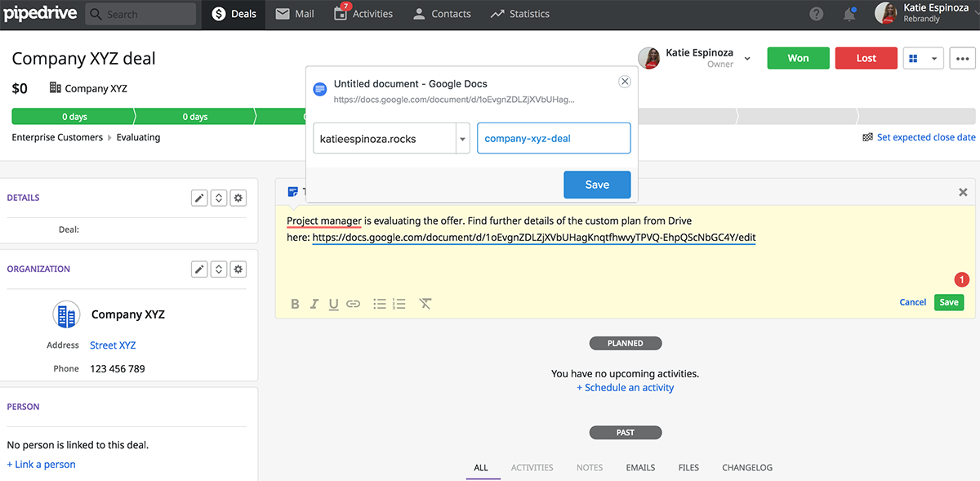The width and height of the screenshot is (980, 481).
Task: Edit the Details section with pencil icon
Action: 198,198
